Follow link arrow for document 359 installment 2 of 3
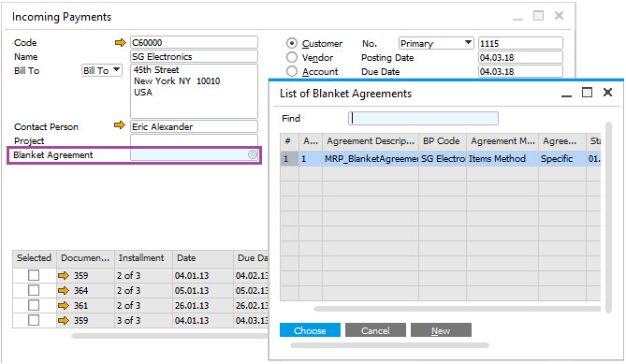This screenshot has height=364, width=626. (64, 275)
